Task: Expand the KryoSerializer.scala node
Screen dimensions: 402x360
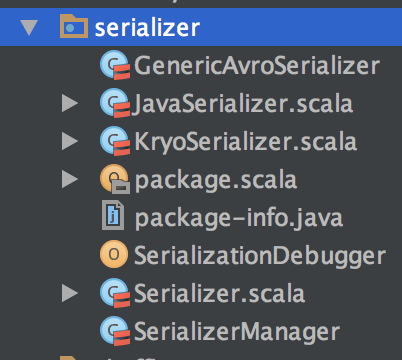Action: click(70, 141)
